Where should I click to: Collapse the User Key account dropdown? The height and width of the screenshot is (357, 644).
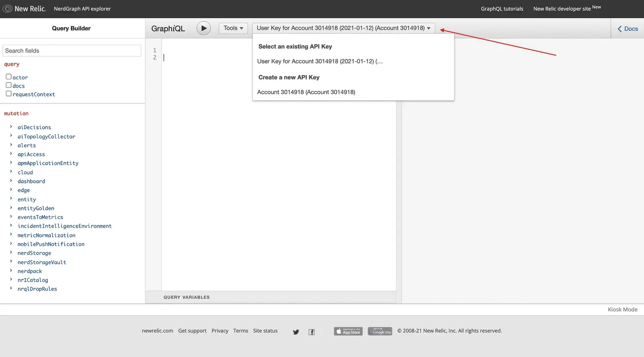(343, 28)
